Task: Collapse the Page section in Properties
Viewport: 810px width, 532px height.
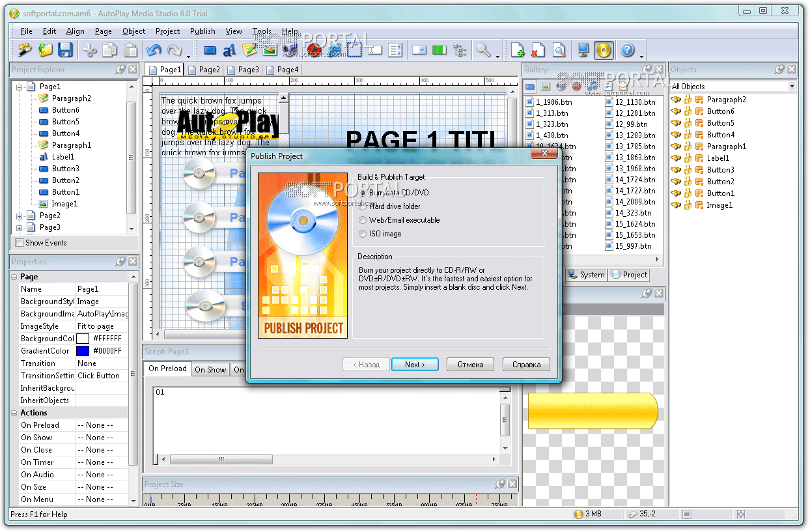Action: (x=14, y=277)
